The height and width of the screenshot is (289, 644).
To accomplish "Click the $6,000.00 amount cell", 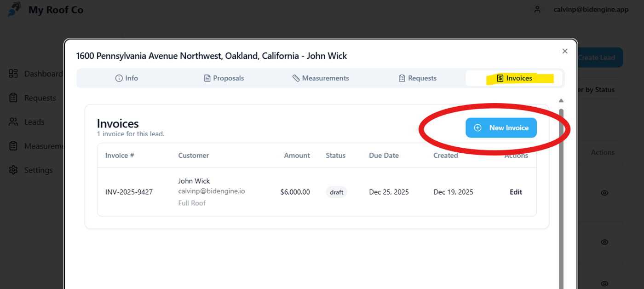I will 295,192.
